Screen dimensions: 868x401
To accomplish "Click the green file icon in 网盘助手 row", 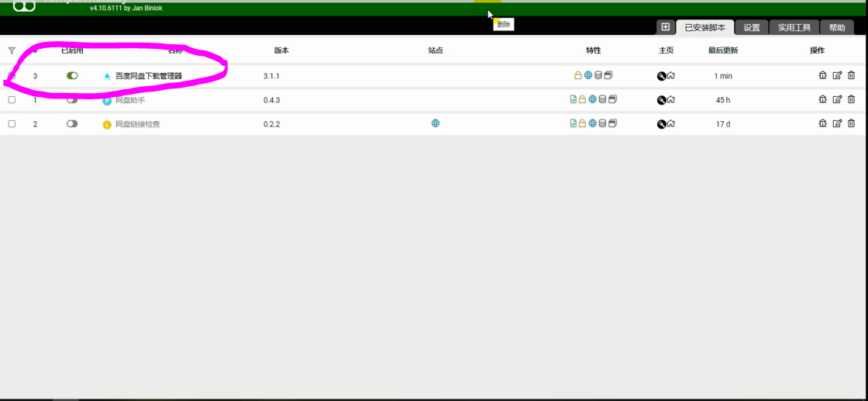I will pyautogui.click(x=573, y=99).
